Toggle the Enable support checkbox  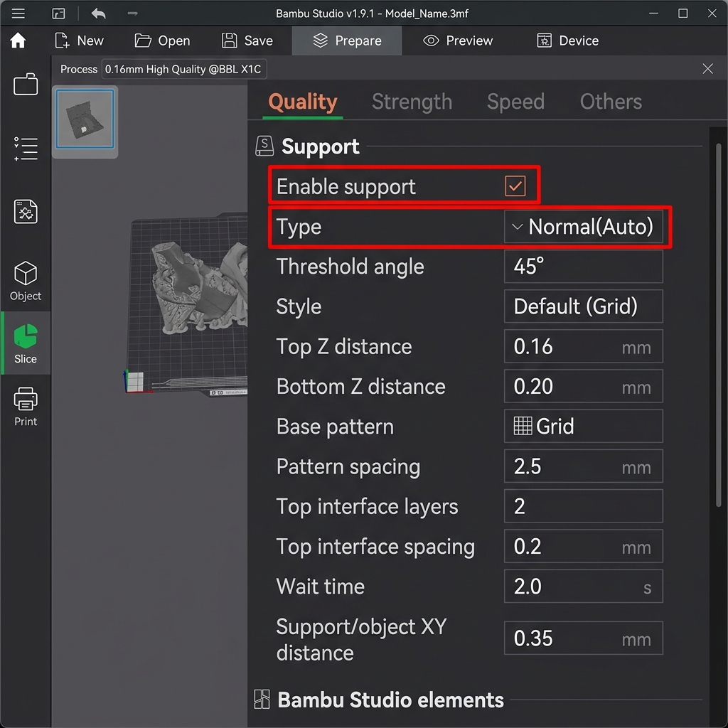click(515, 186)
